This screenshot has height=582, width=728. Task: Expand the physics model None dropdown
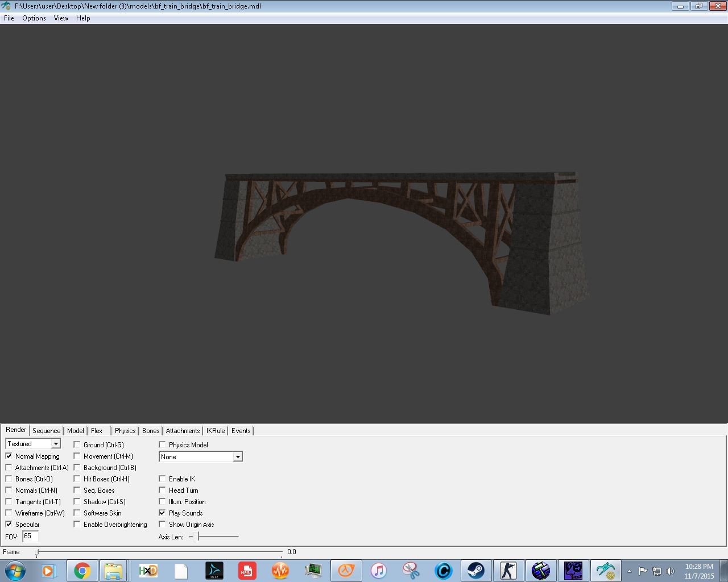pos(238,456)
